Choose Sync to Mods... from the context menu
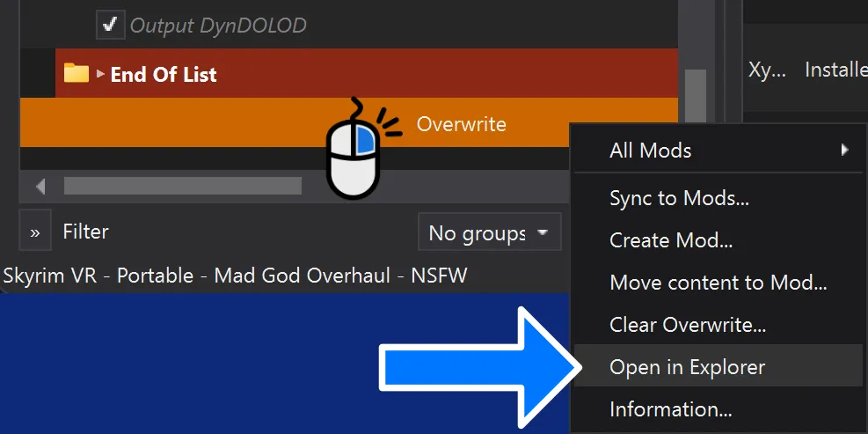This screenshot has height=434, width=868. click(679, 199)
